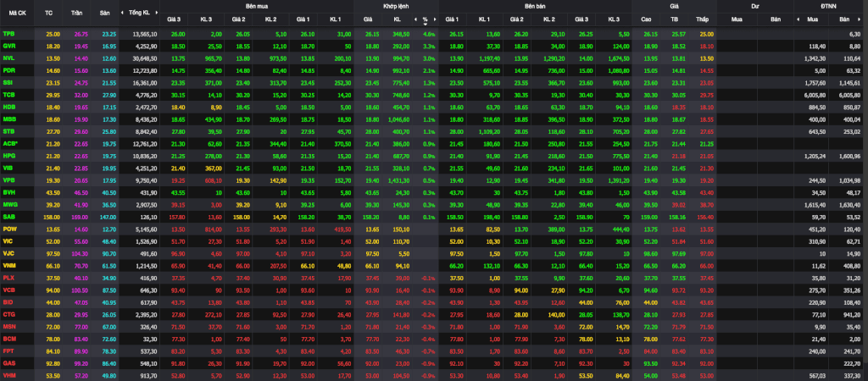868x381 pixels.
Task: Open POW stock ticker
Action: tap(9, 229)
